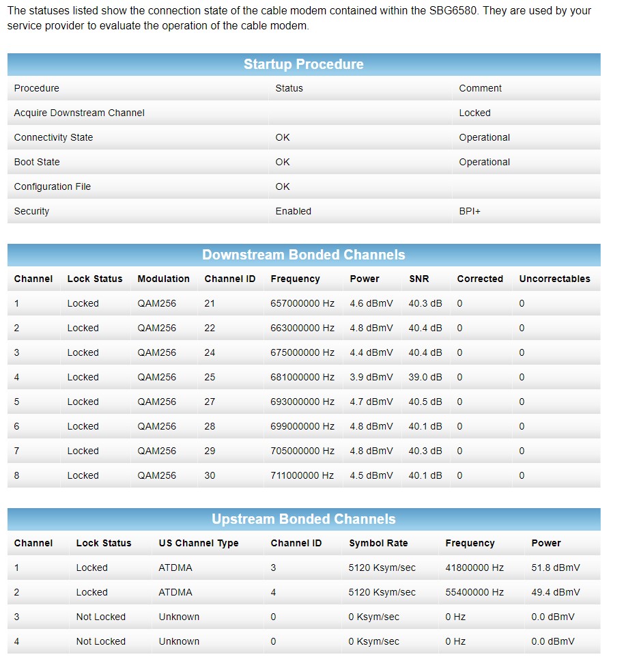
Task: Click the Uncorrectables column header
Action: coord(554,279)
